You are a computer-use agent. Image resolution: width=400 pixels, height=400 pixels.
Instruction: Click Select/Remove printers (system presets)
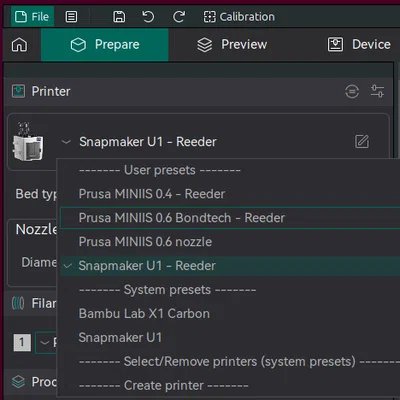pyautogui.click(x=230, y=362)
